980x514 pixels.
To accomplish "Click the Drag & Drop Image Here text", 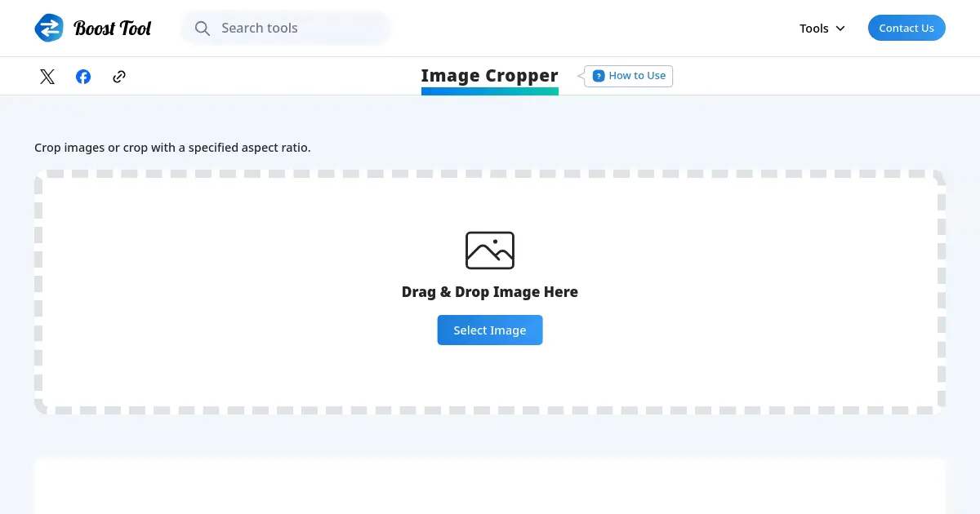I will (x=490, y=292).
